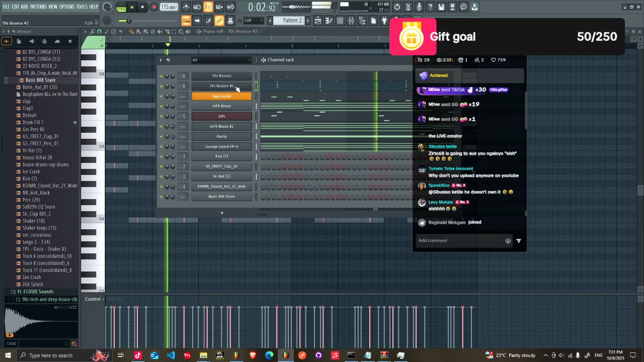The height and width of the screenshot is (362, 644).
Task: Pause playback with the pause button
Action: click(x=132, y=7)
